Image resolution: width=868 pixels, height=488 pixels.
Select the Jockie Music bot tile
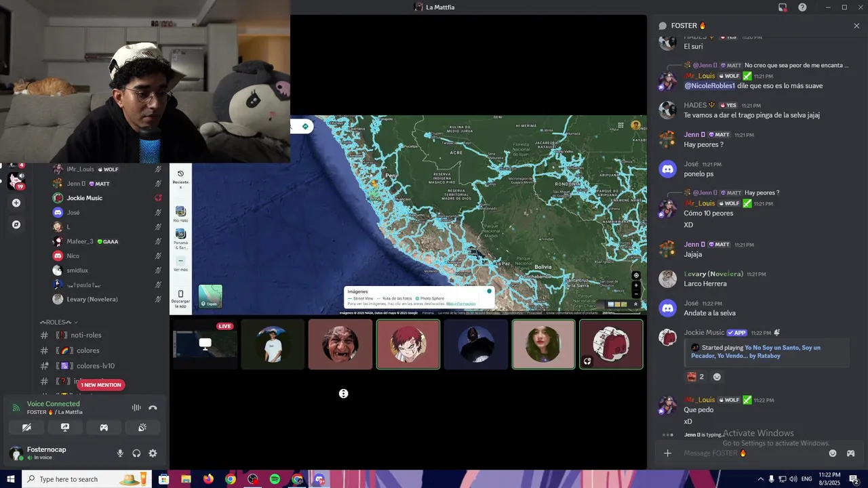pyautogui.click(x=612, y=344)
